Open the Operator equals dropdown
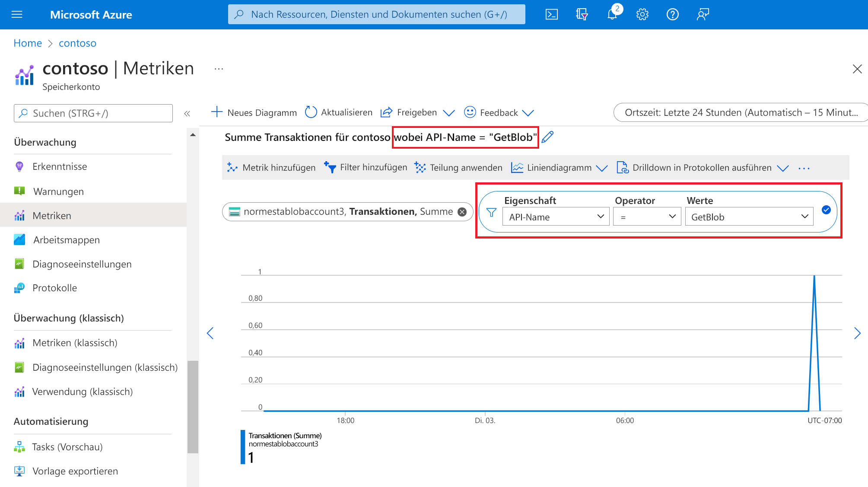The image size is (868, 487). tap(647, 216)
